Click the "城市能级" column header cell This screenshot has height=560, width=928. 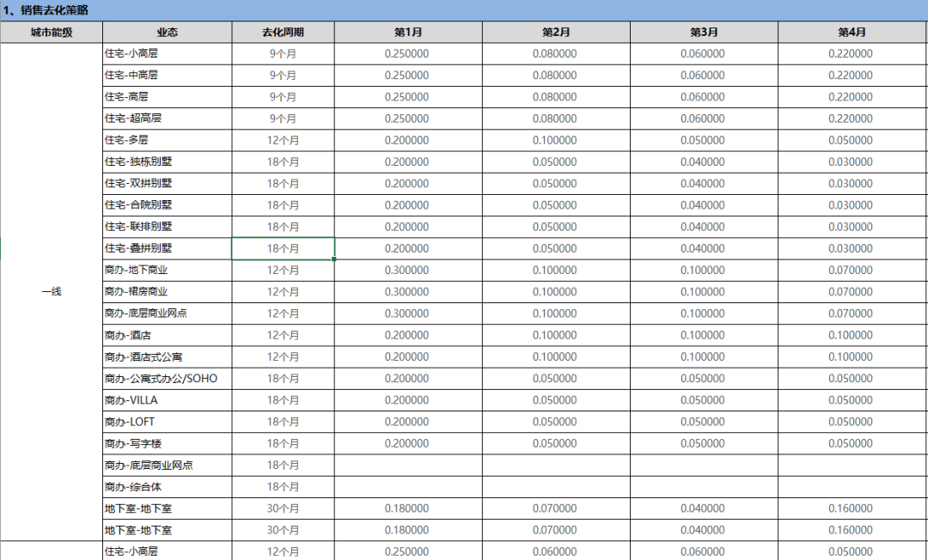click(x=52, y=32)
